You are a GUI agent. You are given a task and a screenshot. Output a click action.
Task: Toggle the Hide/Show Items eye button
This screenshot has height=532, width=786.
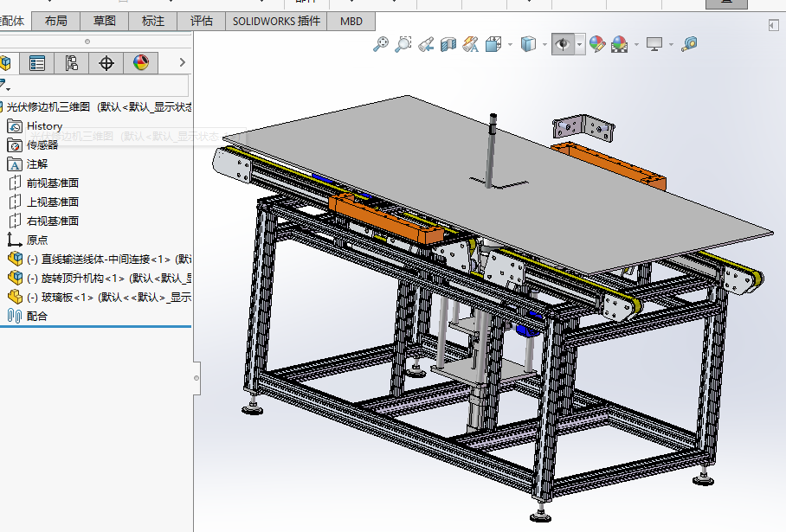(564, 44)
